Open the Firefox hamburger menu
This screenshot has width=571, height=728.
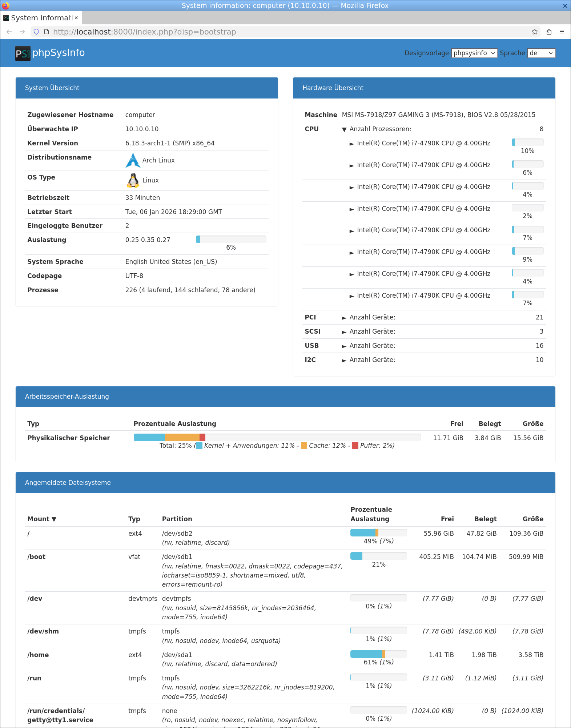click(562, 32)
